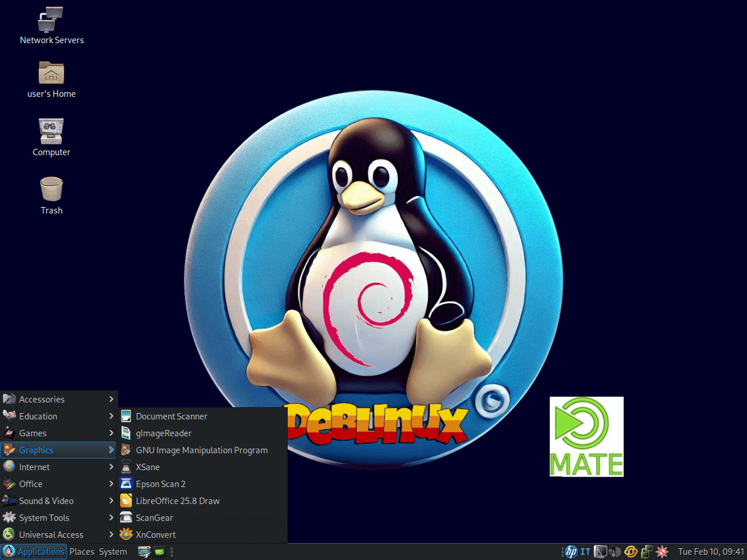Click the date and time clock
This screenshot has width=747, height=560.
pos(710,552)
